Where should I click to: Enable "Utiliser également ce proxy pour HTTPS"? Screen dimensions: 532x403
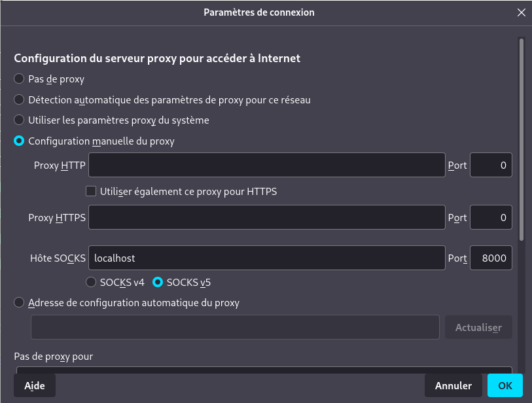pyautogui.click(x=92, y=192)
